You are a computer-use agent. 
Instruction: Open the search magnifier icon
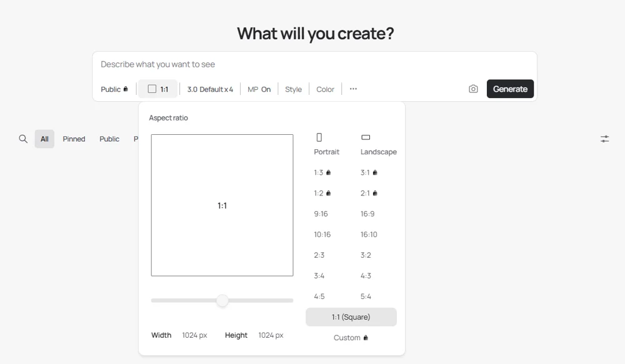point(23,139)
